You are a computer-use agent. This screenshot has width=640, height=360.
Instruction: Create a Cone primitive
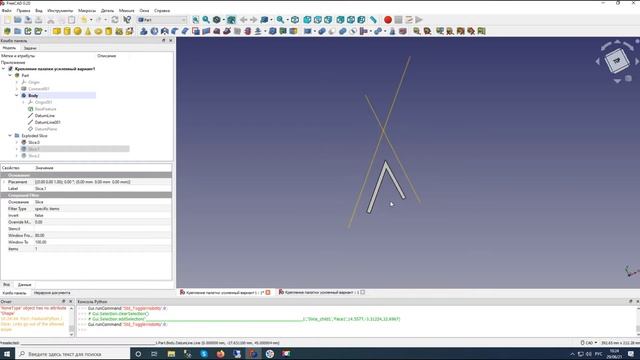88,31
